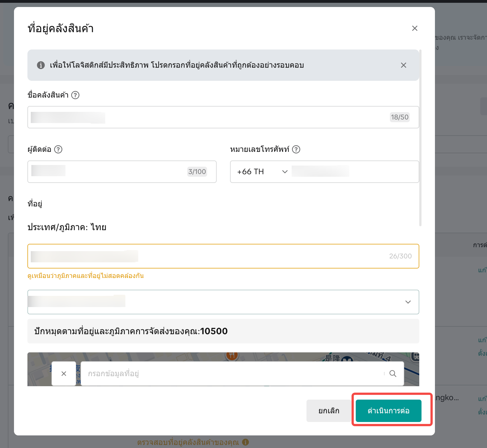Edit the contact person input field
This screenshot has height=448, width=487.
pyautogui.click(x=122, y=172)
